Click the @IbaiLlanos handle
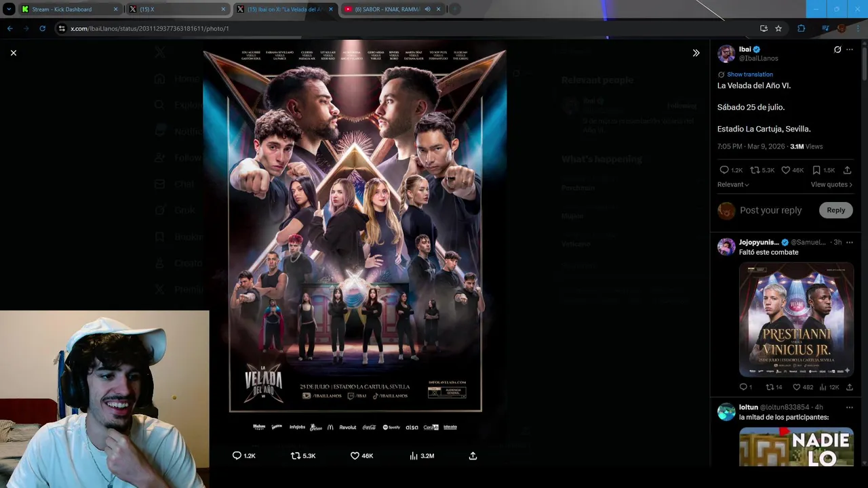This screenshot has height=488, width=868. (x=758, y=58)
